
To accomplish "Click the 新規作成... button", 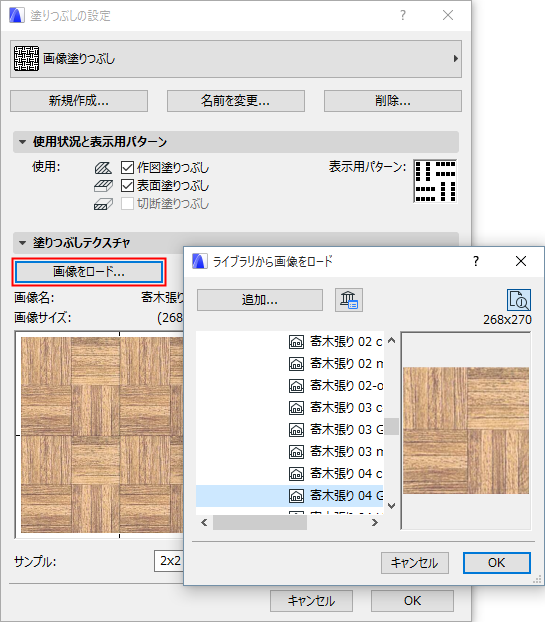I will [79, 101].
